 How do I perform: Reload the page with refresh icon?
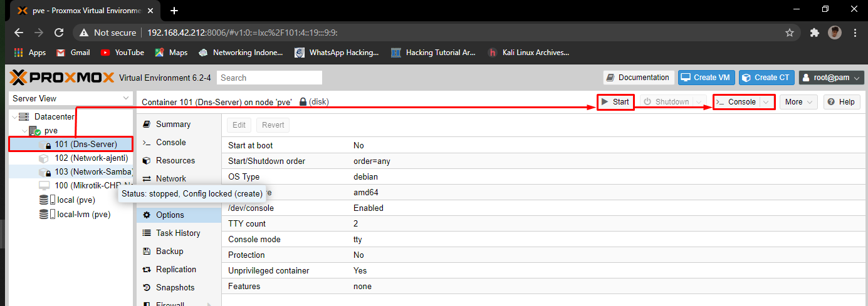59,33
